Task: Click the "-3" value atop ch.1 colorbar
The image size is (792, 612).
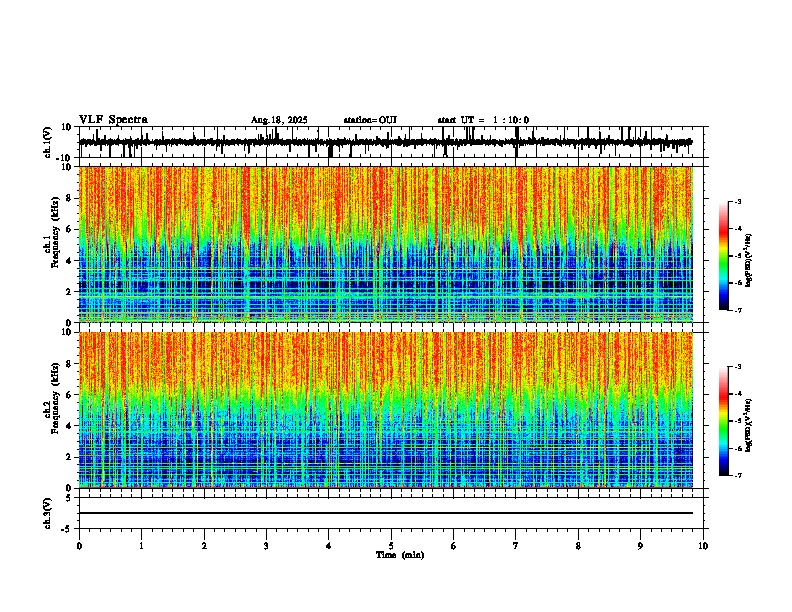Action: point(738,201)
